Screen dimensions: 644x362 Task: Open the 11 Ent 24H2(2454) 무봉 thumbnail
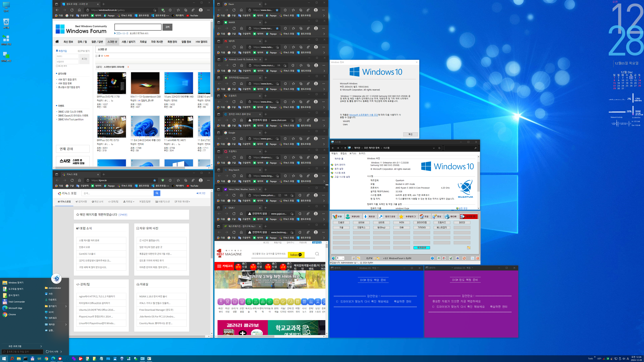pyautogui.click(x=145, y=127)
